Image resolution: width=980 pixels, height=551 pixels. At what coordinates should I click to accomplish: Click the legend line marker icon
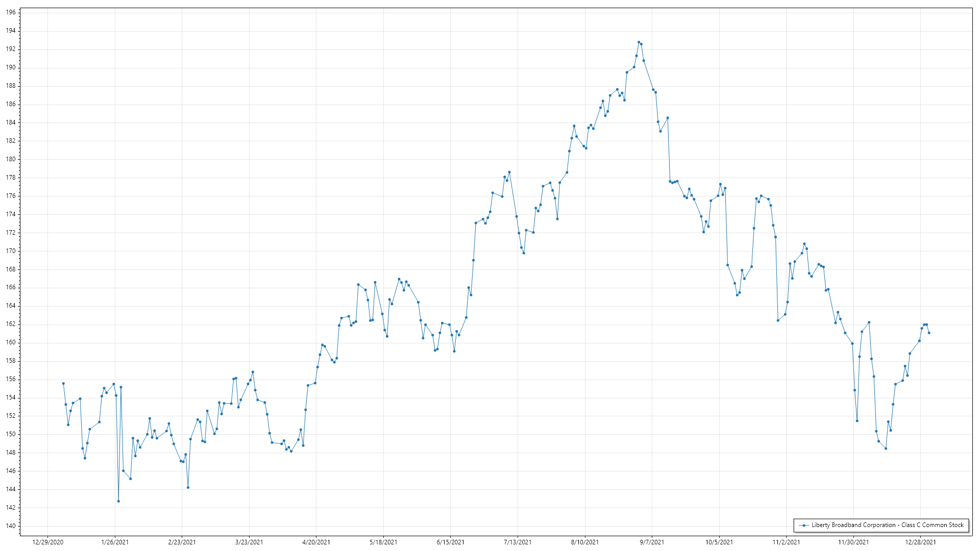tap(804, 525)
